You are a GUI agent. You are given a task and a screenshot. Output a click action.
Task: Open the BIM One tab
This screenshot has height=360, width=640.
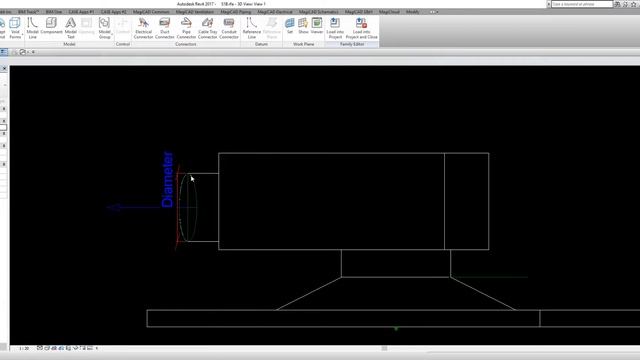[x=54, y=12]
